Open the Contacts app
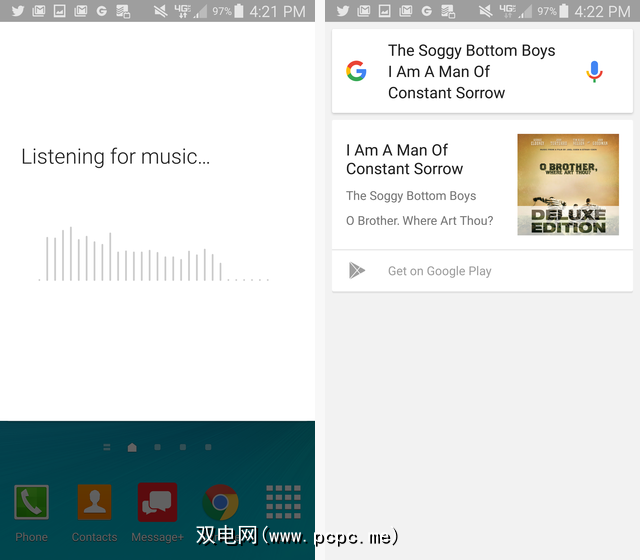640x560 pixels. (94, 502)
